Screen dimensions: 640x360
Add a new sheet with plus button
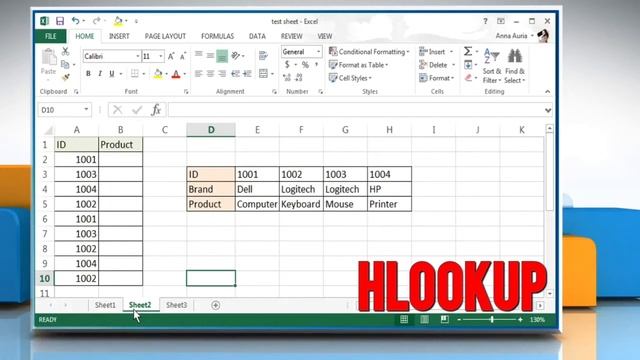point(216,305)
